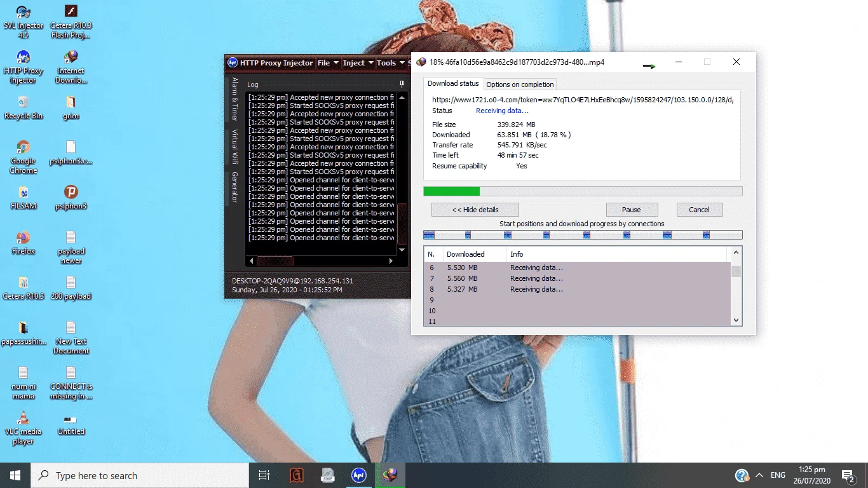Click the Downloaded column header
Viewport: 868px width, 488px height.
coord(474,254)
